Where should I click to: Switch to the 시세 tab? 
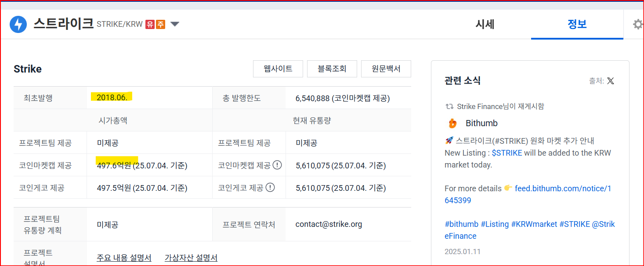tap(485, 25)
